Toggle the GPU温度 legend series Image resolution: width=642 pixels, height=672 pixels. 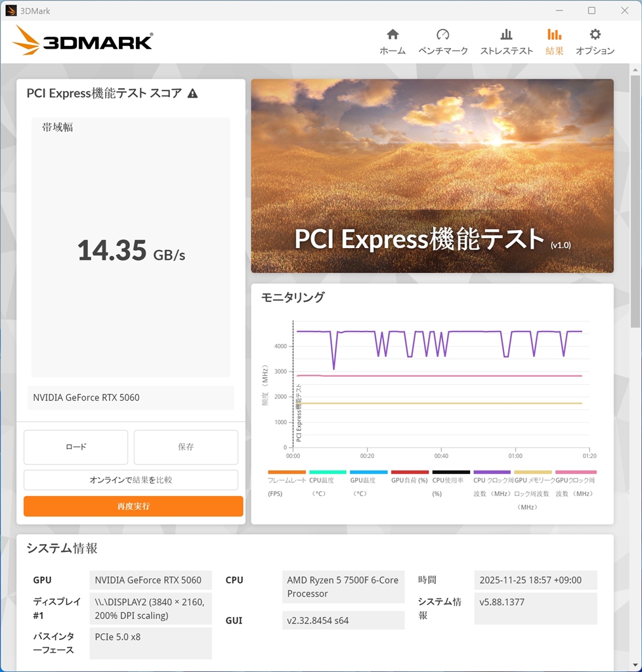(368, 482)
